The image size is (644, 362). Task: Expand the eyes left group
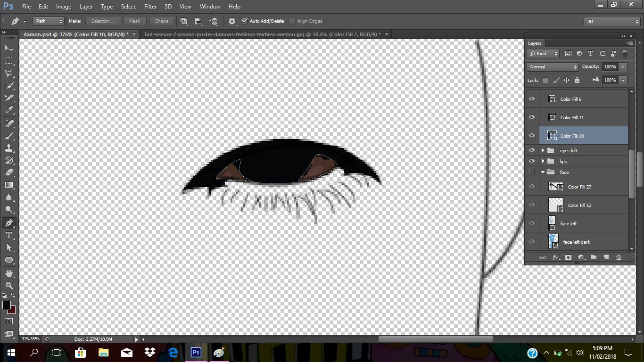(x=543, y=150)
